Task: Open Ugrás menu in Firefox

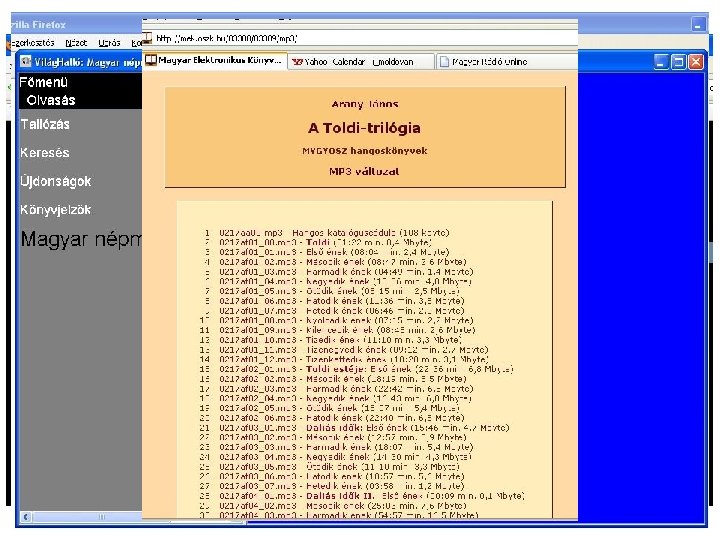Action: point(109,43)
